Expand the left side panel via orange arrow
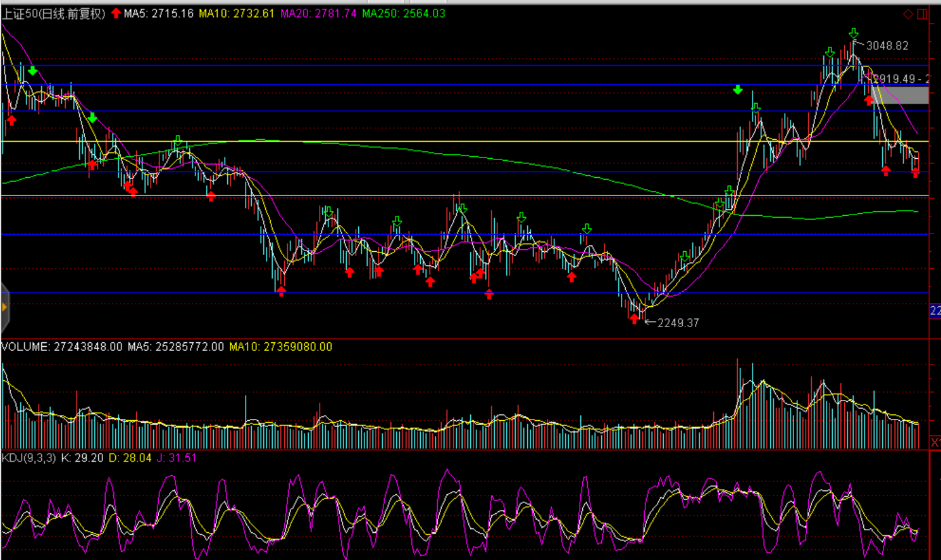The width and height of the screenshot is (941, 560). tap(4, 308)
